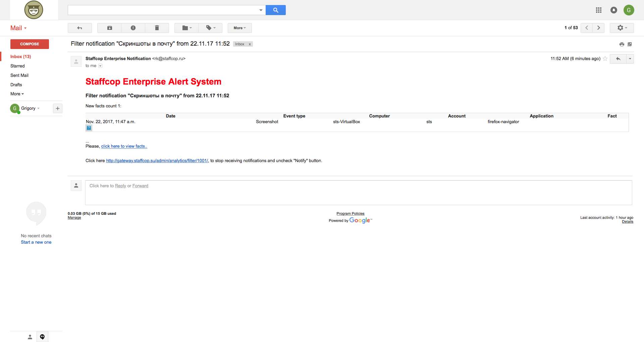Click the sender's profile picture
Image resolution: width=644 pixels, height=342 pixels.
tap(76, 61)
